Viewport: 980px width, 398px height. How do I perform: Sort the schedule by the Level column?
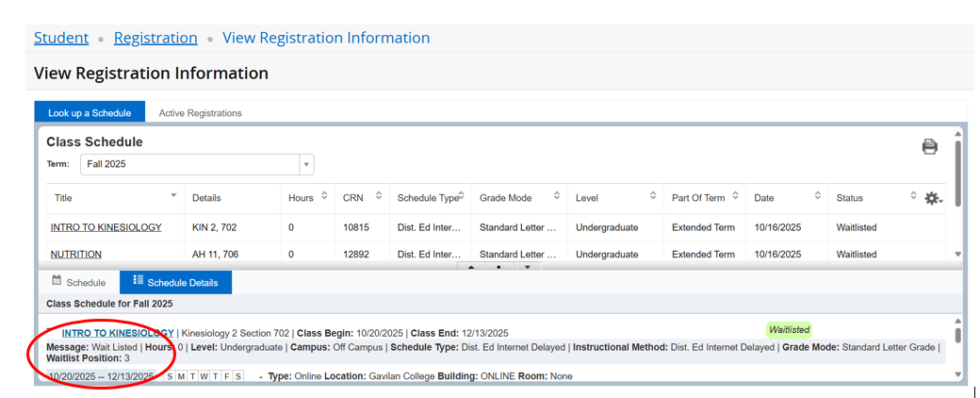[x=653, y=196]
